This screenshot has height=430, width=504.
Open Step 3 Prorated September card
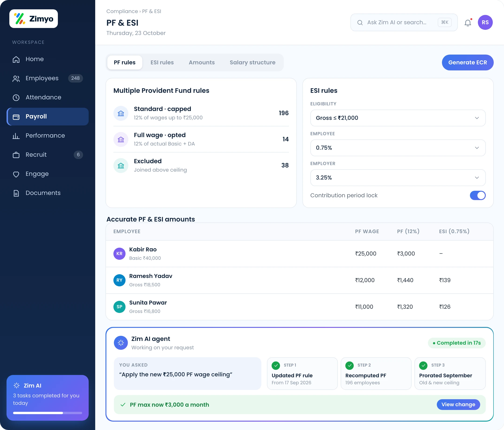(450, 373)
